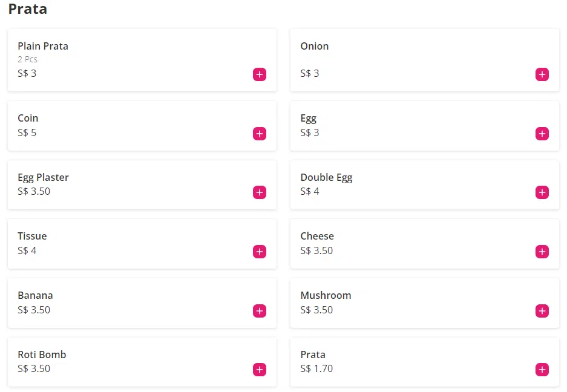The width and height of the screenshot is (567, 392).
Task: Select the Mushroom menu card
Action: [x=411, y=302]
